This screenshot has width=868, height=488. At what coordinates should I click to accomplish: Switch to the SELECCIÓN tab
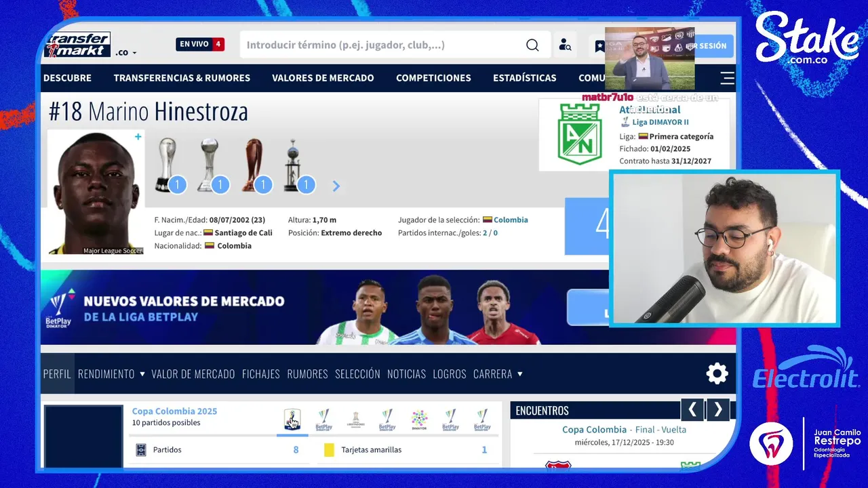pos(357,373)
